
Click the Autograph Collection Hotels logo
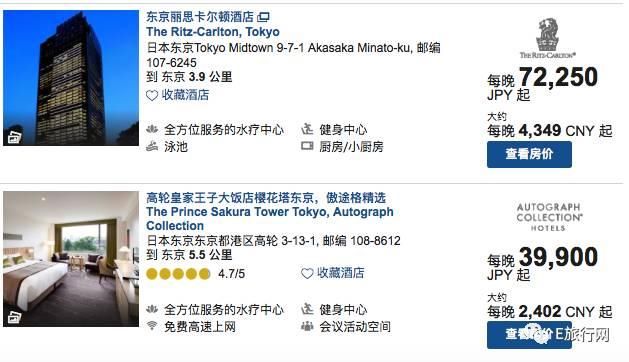point(549,217)
